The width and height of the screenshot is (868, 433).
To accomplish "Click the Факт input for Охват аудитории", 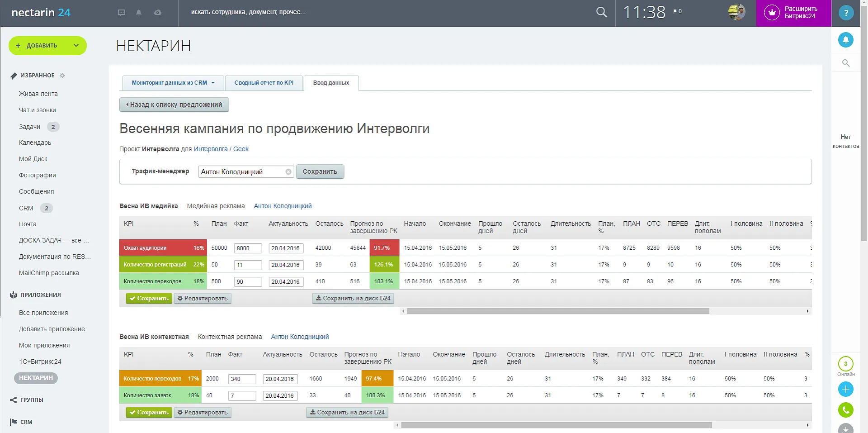I will (x=248, y=248).
